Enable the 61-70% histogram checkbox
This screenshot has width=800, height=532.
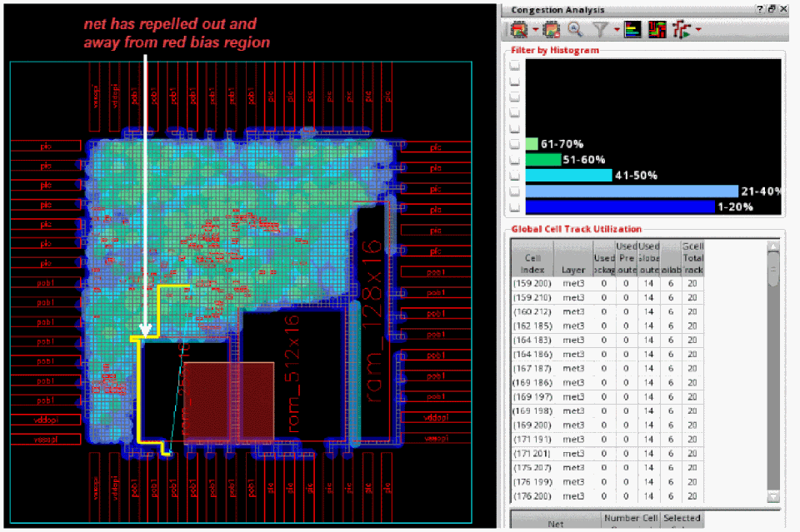pyautogui.click(x=516, y=144)
